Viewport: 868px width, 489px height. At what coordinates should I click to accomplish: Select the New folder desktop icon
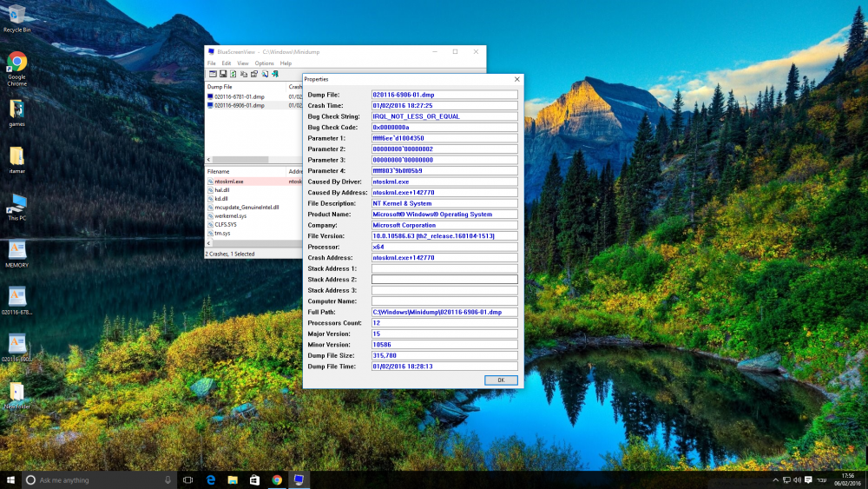coord(16,395)
